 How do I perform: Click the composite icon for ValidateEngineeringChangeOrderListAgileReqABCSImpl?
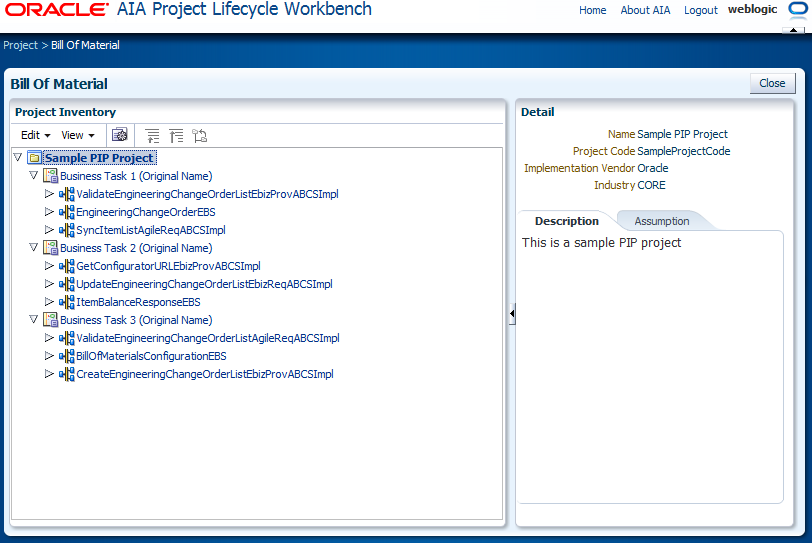pyautogui.click(x=66, y=338)
